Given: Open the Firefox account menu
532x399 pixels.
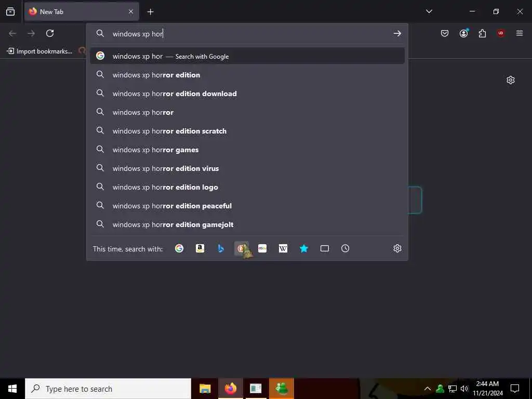Looking at the screenshot, I should pos(464,33).
